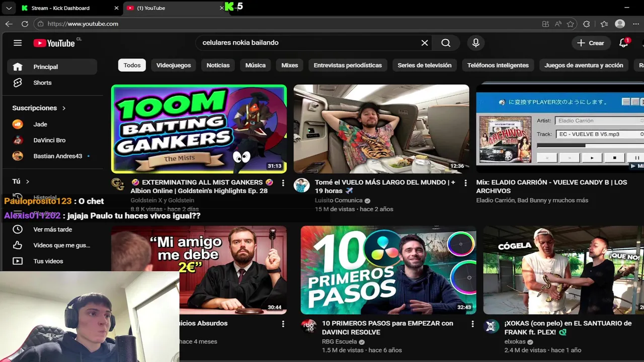Image resolution: width=644 pixels, height=362 pixels.
Task: Open the notifications bell
Action: pyautogui.click(x=624, y=43)
